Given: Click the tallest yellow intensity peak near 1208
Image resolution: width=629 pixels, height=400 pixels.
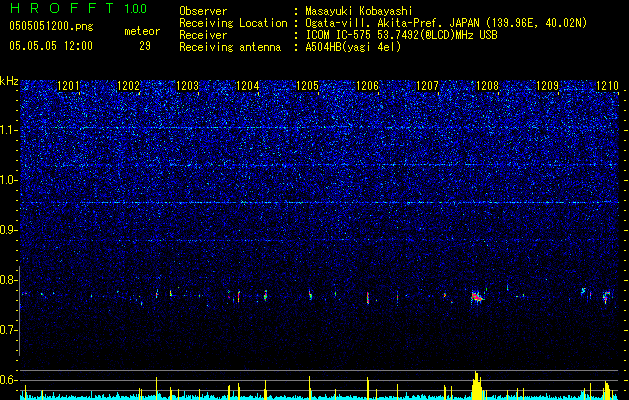Looking at the screenshot, I should 477,385.
